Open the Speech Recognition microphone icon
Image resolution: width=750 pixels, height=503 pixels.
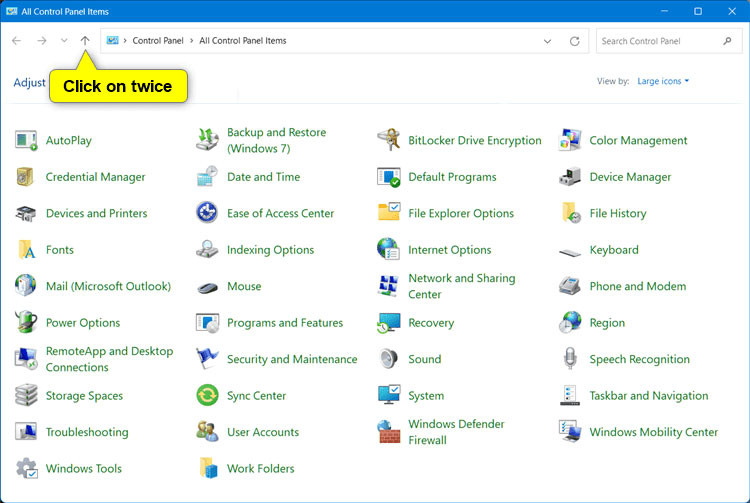point(570,359)
